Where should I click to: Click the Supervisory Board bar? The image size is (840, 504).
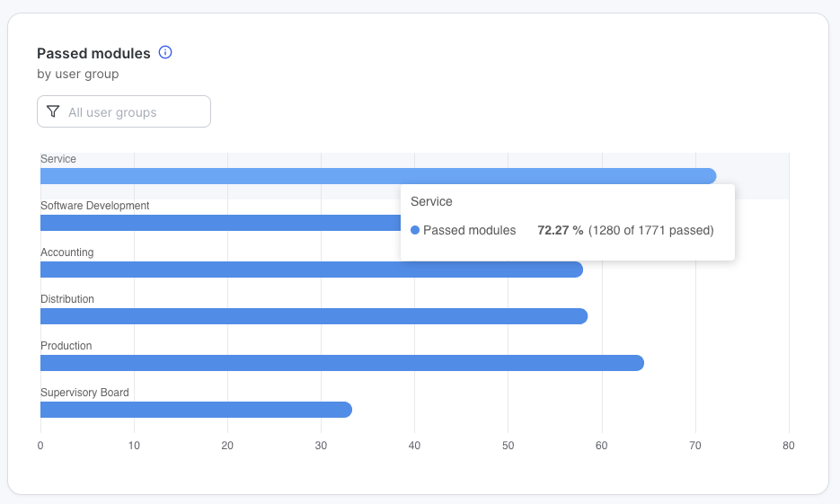tap(196, 410)
